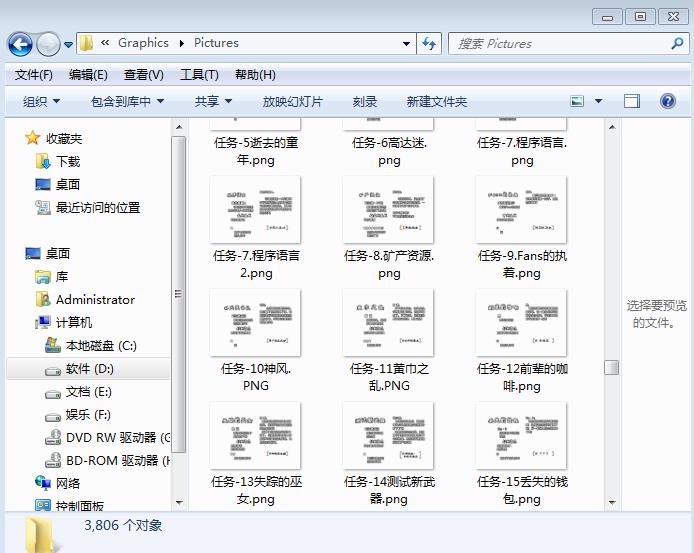The width and height of the screenshot is (694, 553).
Task: Open the 查看(V) menu
Action: pos(143,74)
